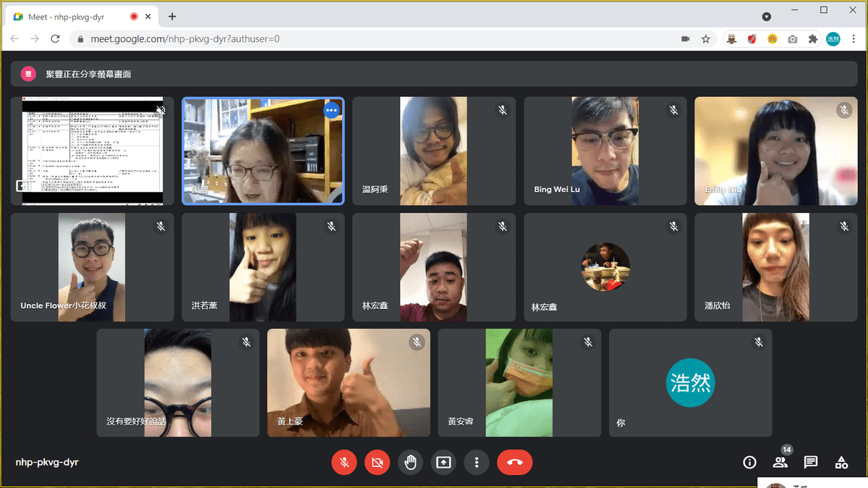The image size is (868, 488).
Task: Click the muted mic icon on 潘欣怡 tile
Action: pos(844,227)
